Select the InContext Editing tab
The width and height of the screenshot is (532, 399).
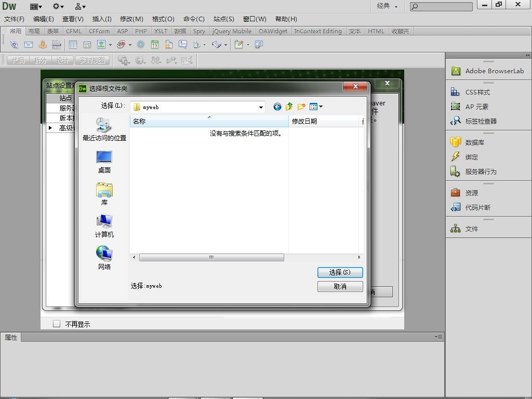point(318,31)
